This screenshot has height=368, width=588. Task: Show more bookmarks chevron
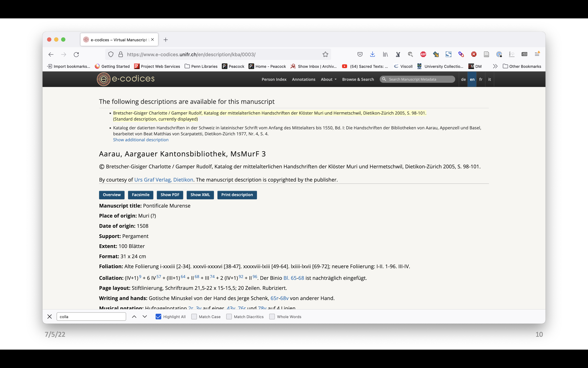coord(495,66)
